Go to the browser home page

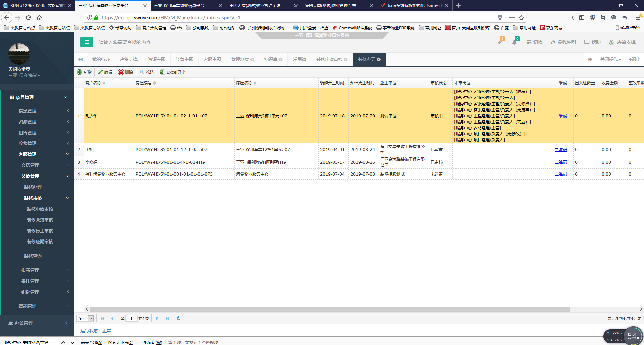coord(39,18)
